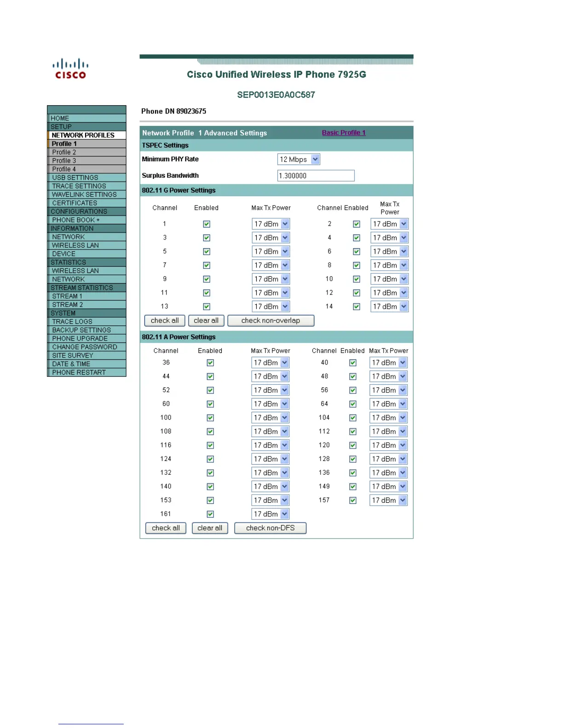Open WAVELINK SETTINGS
The width and height of the screenshot is (563, 728).
point(87,194)
